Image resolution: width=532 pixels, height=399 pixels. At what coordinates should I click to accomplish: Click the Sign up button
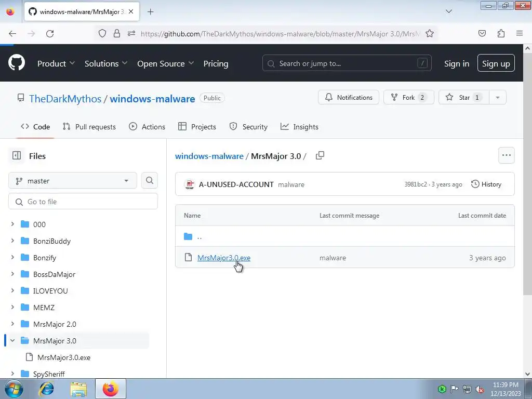tap(496, 63)
